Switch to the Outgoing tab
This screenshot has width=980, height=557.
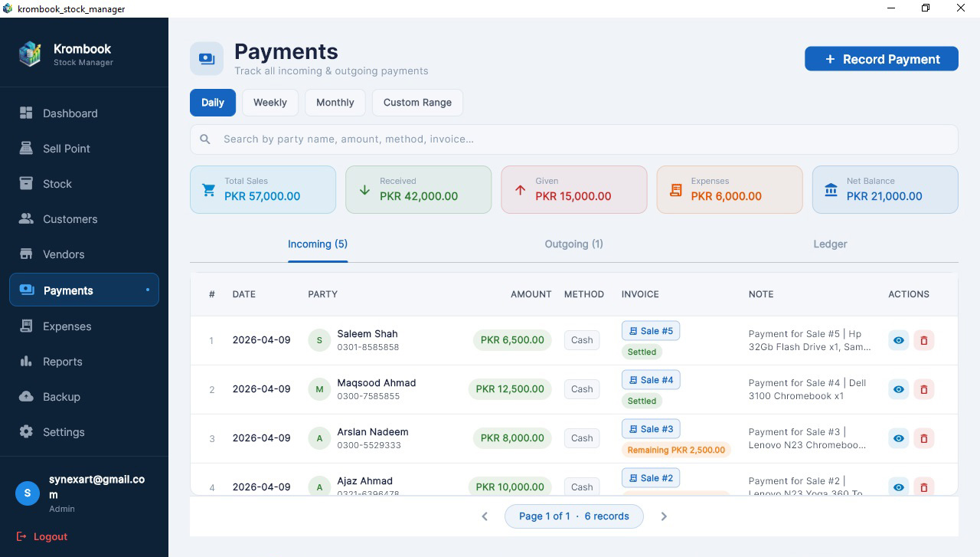click(573, 244)
